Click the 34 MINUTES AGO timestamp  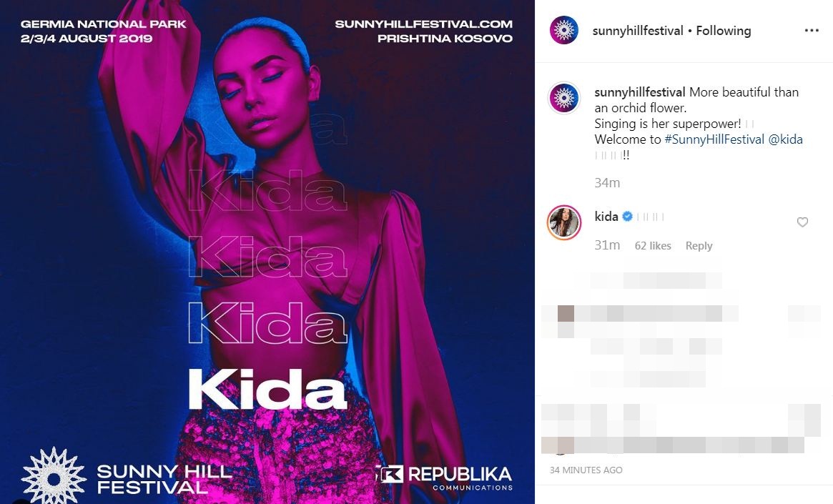[x=586, y=470]
